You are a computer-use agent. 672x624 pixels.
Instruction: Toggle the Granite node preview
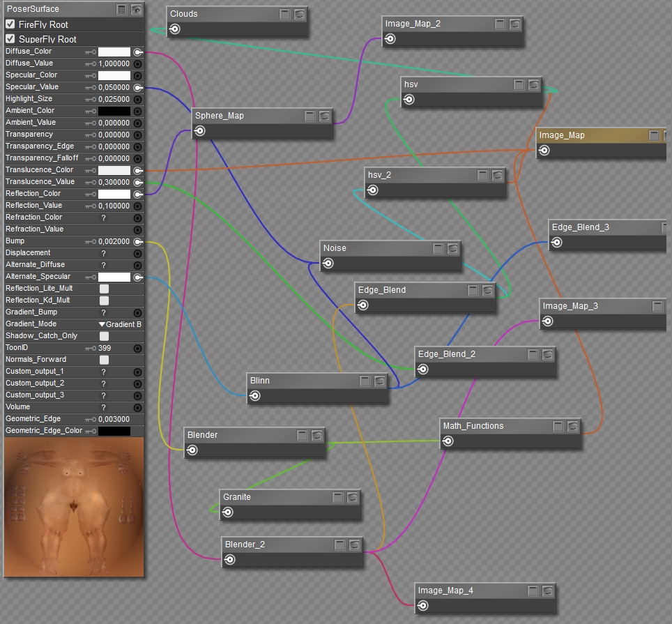click(352, 497)
